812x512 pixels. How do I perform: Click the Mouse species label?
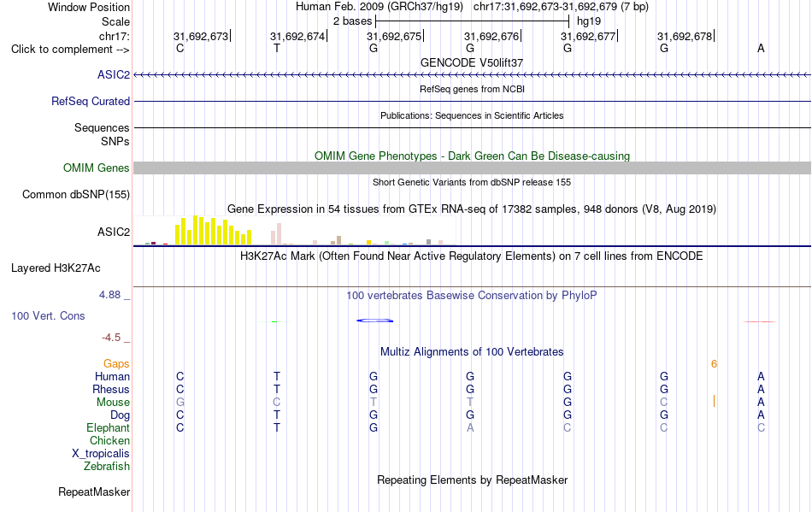pos(113,403)
